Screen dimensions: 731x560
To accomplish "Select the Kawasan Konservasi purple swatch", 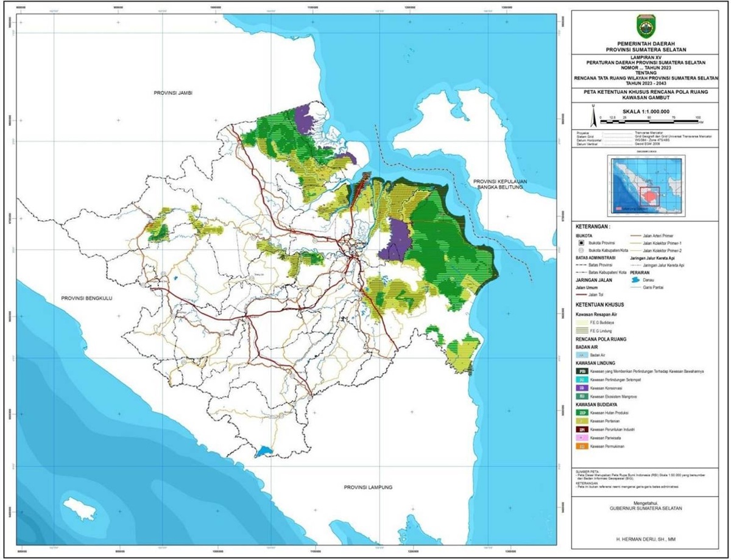I will pyautogui.click(x=583, y=387).
